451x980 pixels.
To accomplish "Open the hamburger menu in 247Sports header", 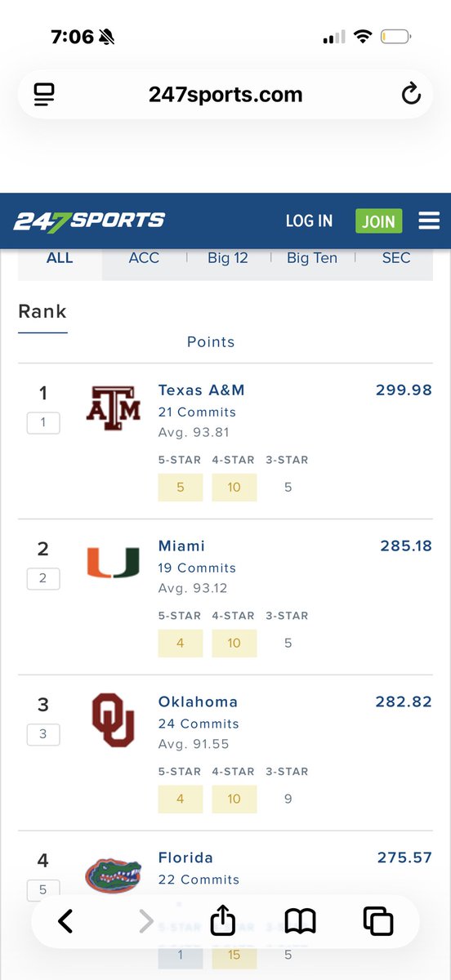I will pyautogui.click(x=429, y=220).
